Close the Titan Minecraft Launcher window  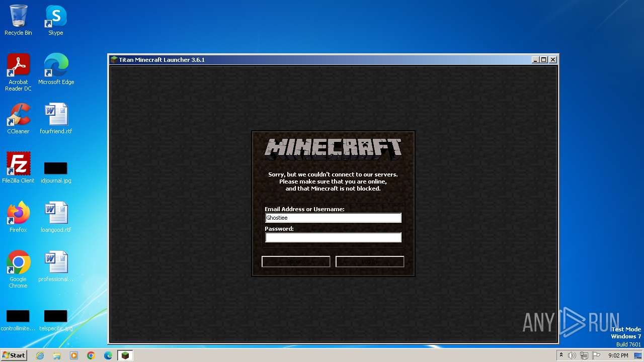[x=552, y=59]
